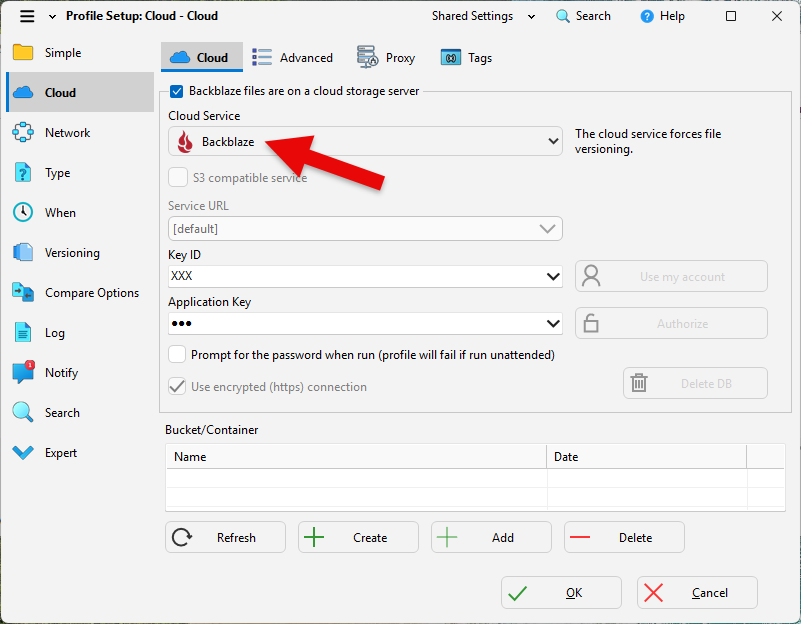Expand the arrow next to Profile Setup title
Image resolution: width=801 pixels, height=624 pixels.
click(x=52, y=17)
